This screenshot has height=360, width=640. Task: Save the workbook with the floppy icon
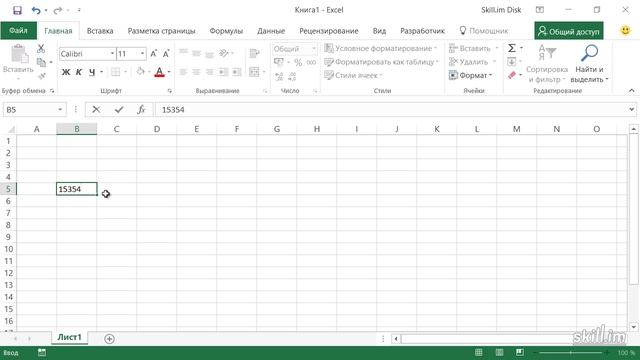[x=17, y=10]
